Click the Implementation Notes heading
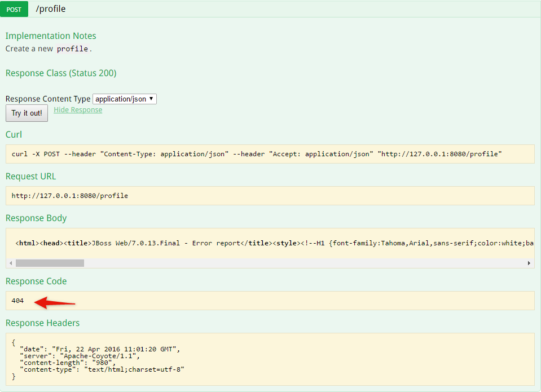Viewport: 541px width, 392px height. tap(51, 36)
